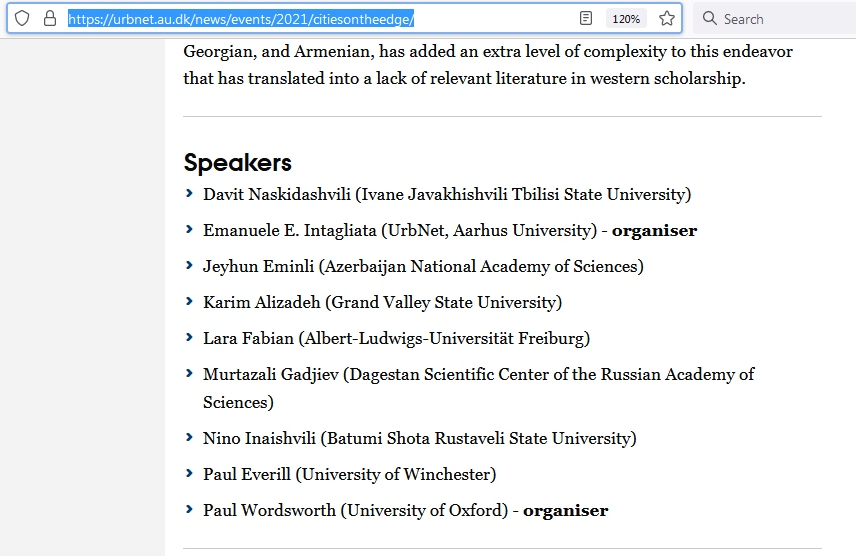Click the Speakers section heading
Viewport: 856px width, 556px height.
(x=238, y=163)
